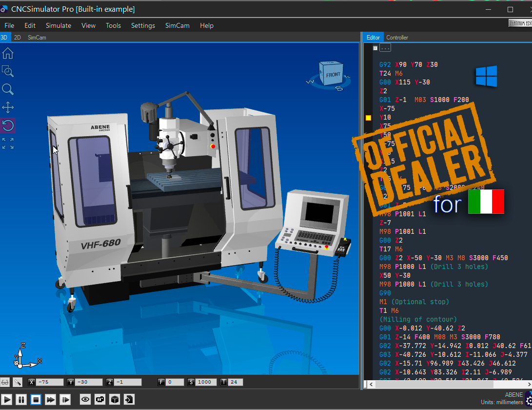Image resolution: width=532 pixels, height=410 pixels.
Task: Click the 'Units: millimeters' status text
Action: coord(501,402)
